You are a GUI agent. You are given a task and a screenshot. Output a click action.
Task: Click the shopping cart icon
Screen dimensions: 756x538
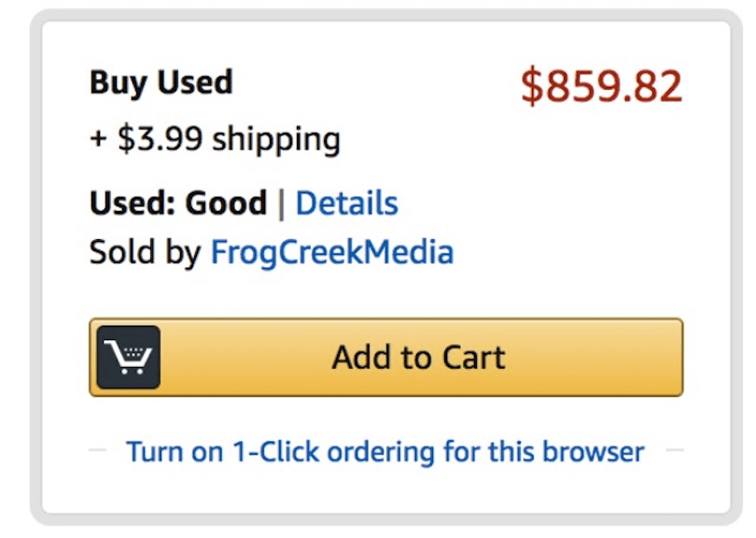tap(129, 357)
